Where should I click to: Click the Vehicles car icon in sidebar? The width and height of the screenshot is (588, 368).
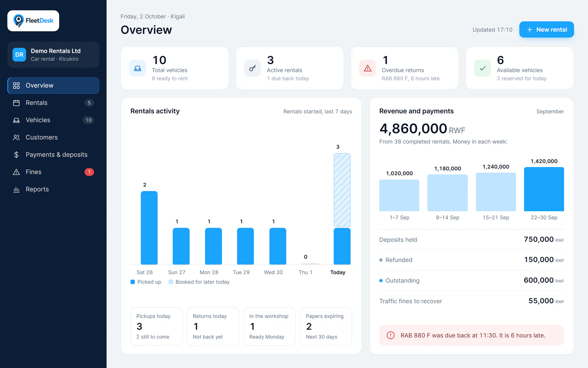[16, 120]
